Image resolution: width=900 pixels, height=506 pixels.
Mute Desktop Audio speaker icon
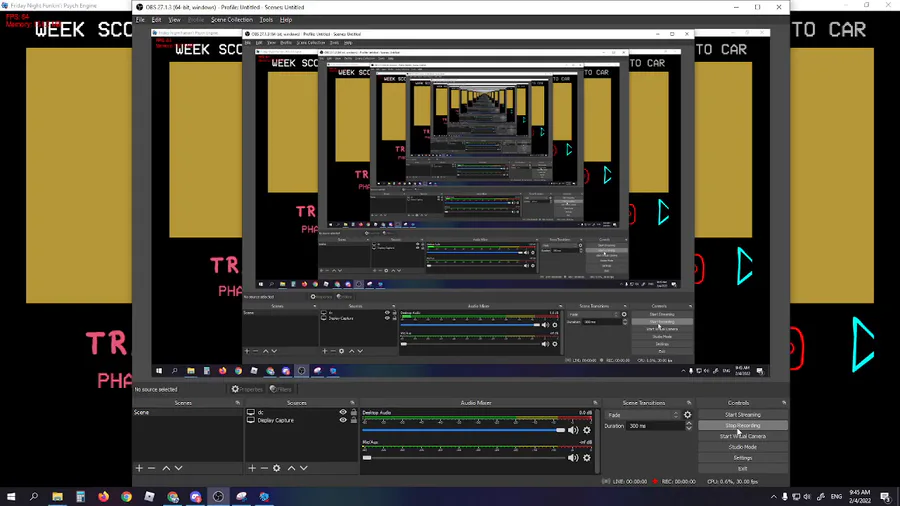pos(573,430)
